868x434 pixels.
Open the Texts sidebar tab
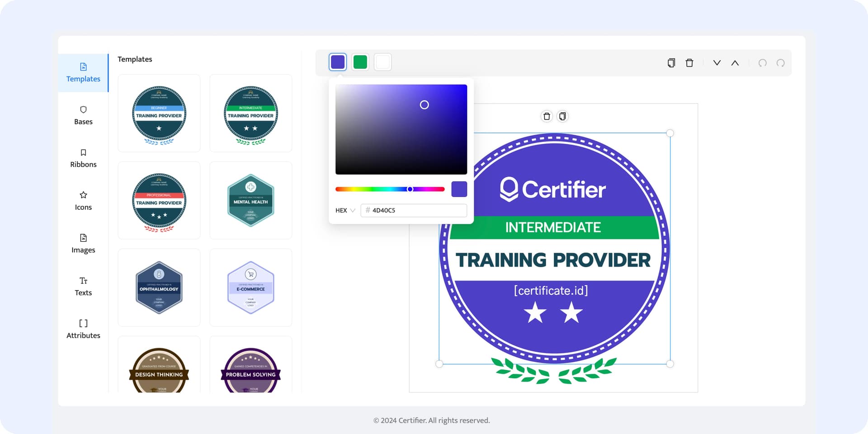coord(83,287)
